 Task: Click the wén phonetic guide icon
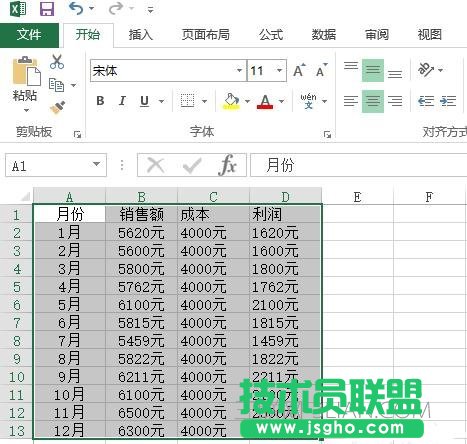point(308,101)
